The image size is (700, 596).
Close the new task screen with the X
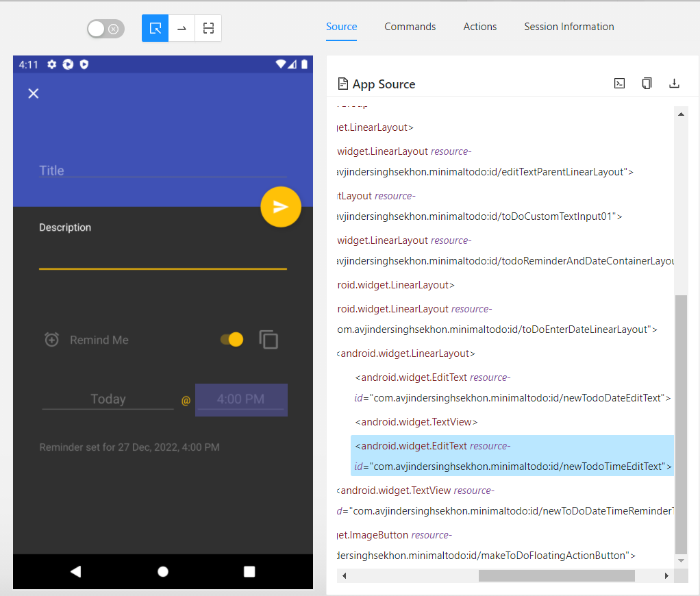tap(33, 93)
